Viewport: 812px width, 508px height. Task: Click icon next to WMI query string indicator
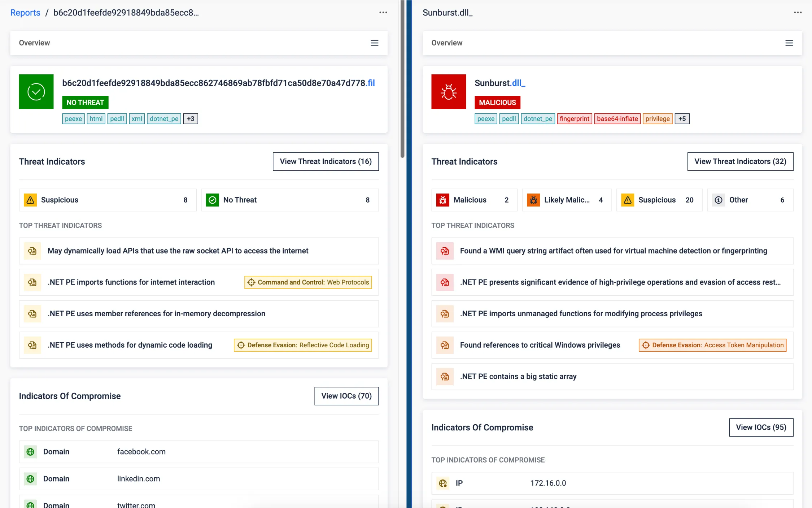445,251
